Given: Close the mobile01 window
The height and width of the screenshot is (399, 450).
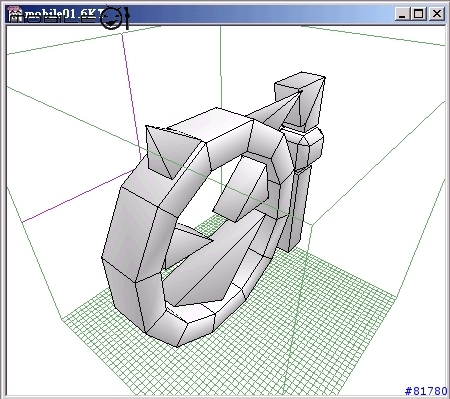Looking at the screenshot, I should pos(437,14).
